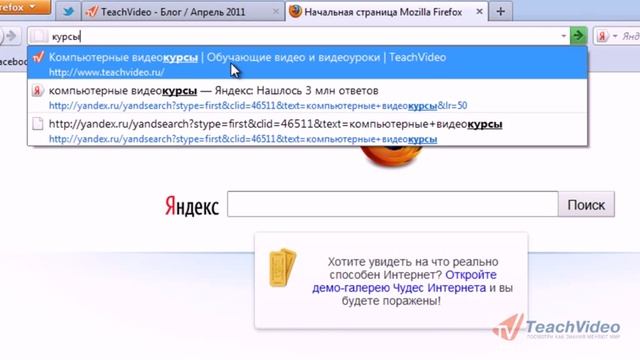The height and width of the screenshot is (360, 640).
Task: Click the http://www.teachvideo.ru/ URL text
Action: coord(106,72)
